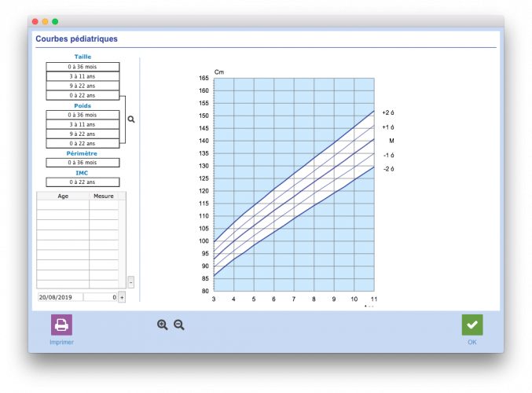Viewport: 532px width, 393px height.
Task: Select Poids 0 à 36 mois curve
Action: (x=83, y=115)
